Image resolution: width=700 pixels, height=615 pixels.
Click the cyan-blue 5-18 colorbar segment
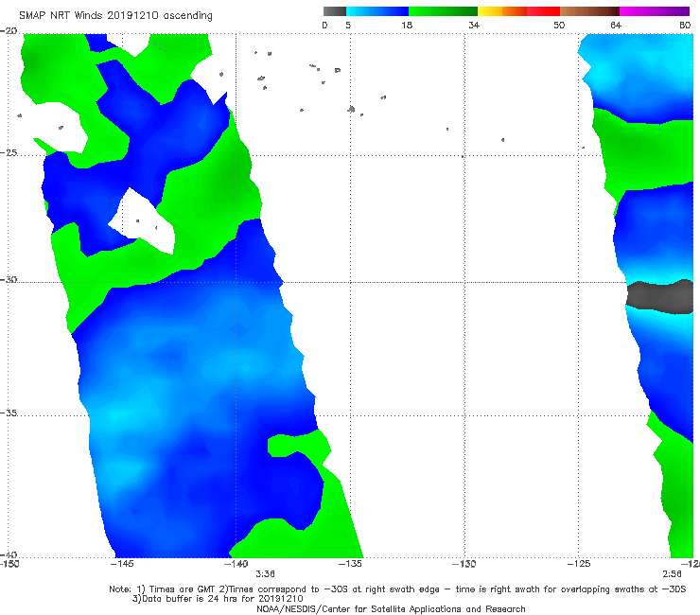tap(377, 11)
